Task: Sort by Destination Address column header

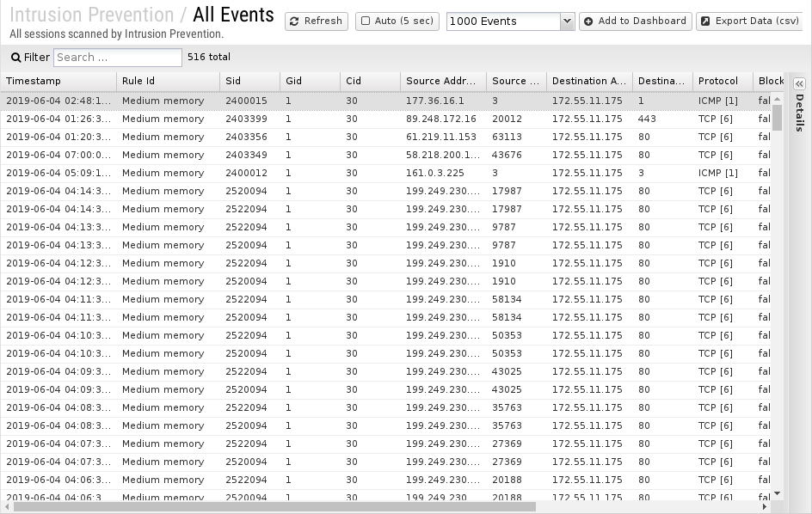Action: coord(589,82)
